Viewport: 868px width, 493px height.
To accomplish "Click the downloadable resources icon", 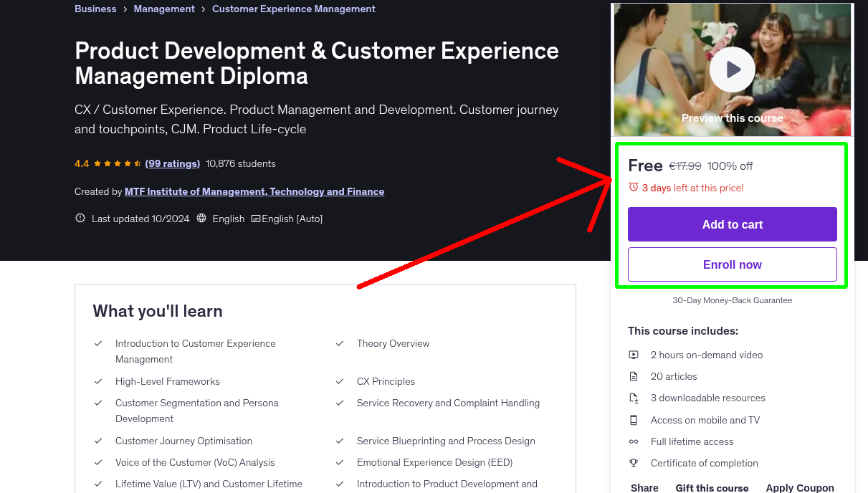I will point(634,398).
